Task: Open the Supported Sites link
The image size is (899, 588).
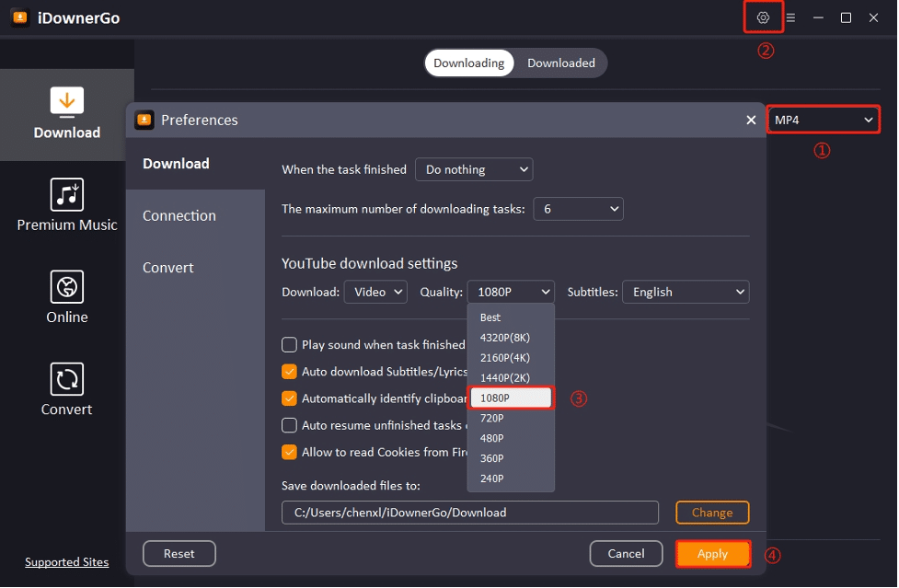Action: (66, 561)
